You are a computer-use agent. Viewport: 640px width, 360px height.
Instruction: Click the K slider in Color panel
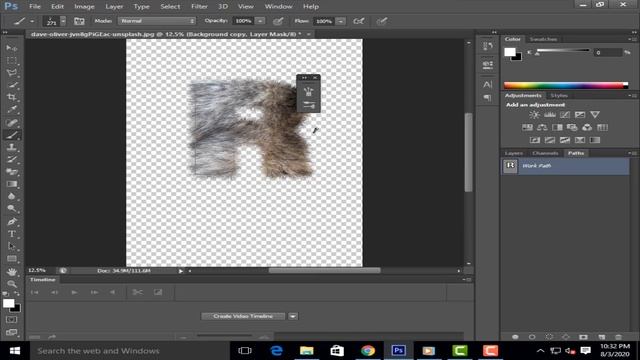[x=563, y=51]
